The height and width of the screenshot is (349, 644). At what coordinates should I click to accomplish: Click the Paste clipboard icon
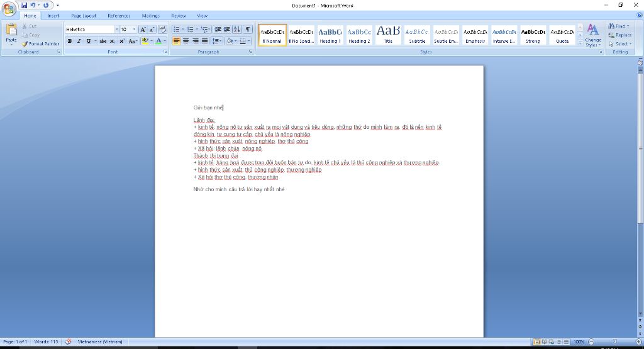pyautogui.click(x=11, y=30)
